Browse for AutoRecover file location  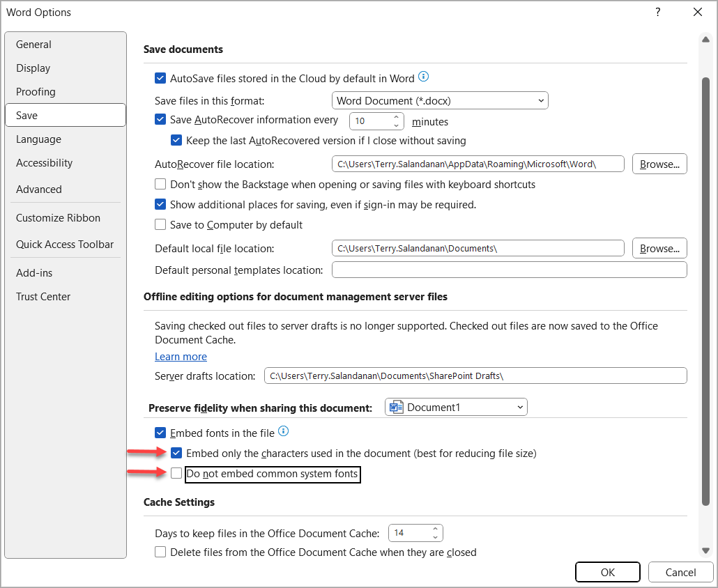pyautogui.click(x=659, y=164)
